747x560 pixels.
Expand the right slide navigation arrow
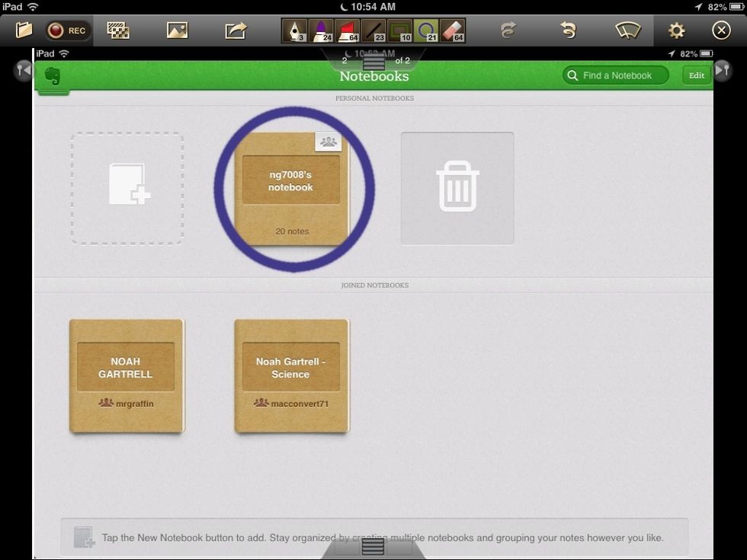(x=723, y=69)
